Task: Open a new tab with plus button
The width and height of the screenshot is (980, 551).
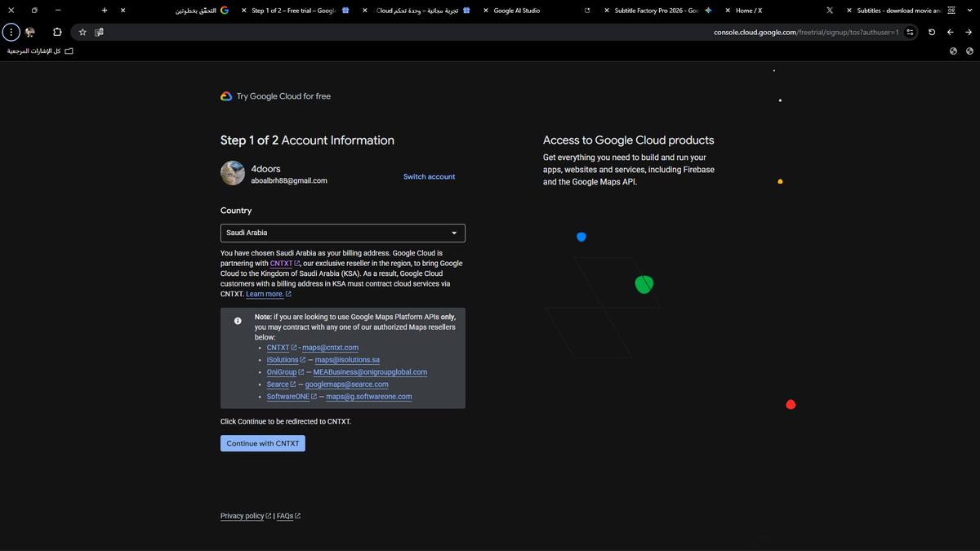Action: [x=105, y=11]
